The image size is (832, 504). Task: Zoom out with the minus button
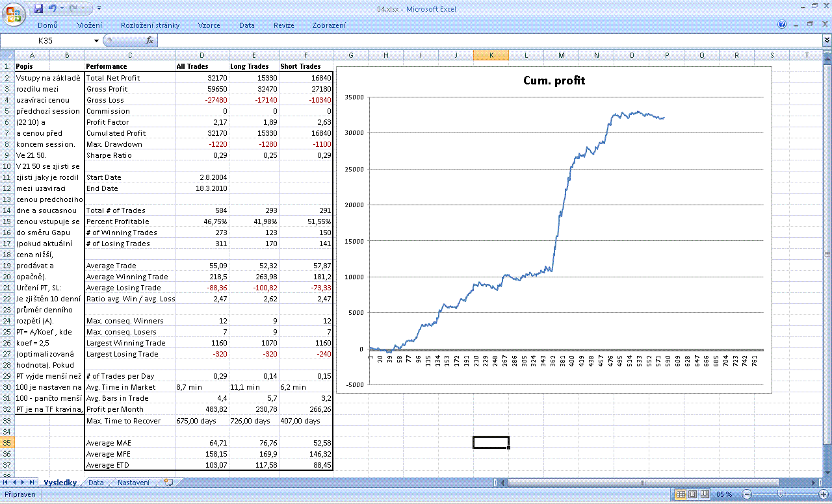click(x=747, y=494)
